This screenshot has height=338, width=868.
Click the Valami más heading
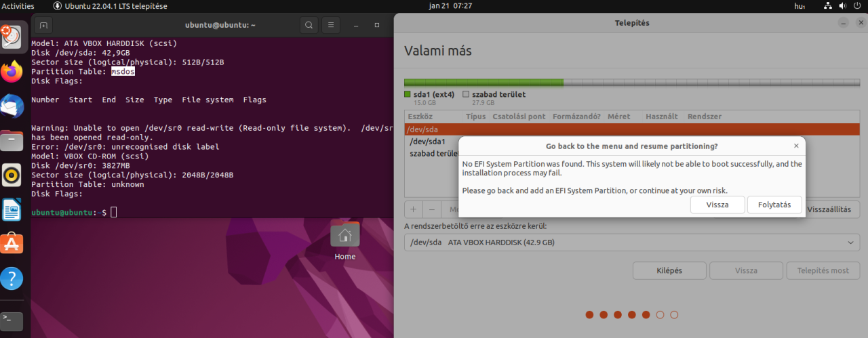pos(437,51)
